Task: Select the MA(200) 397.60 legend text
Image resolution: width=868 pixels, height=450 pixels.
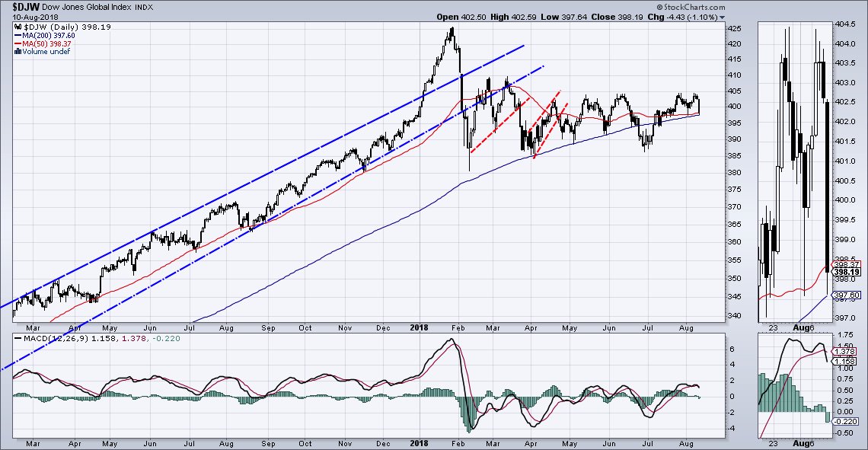Action: tap(48, 36)
